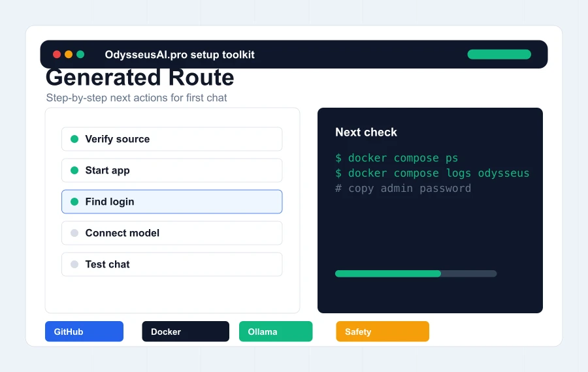
Task: Click the green window dot
Action: [80, 55]
